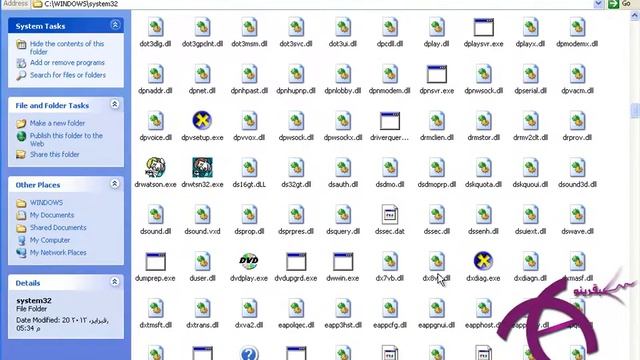
Task: Open Shared Documents from Other Places
Action: tap(58, 228)
